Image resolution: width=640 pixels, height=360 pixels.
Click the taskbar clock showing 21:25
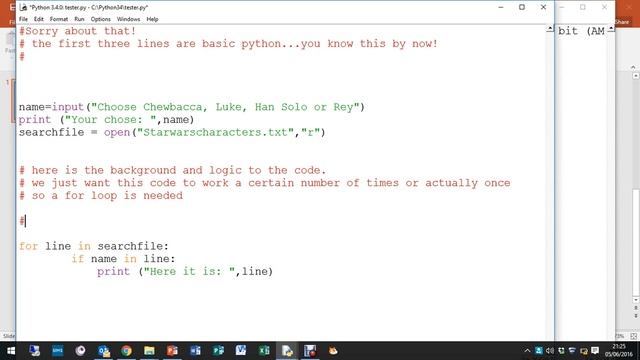[x=619, y=350]
